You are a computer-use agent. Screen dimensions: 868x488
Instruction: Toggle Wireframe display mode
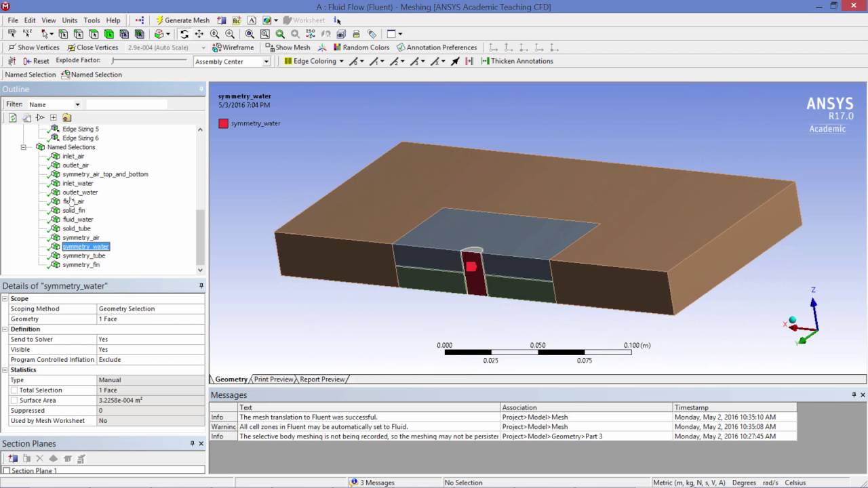(x=233, y=47)
